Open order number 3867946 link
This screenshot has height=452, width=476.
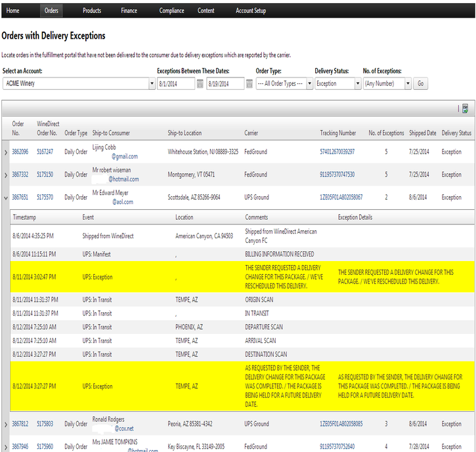point(20,447)
